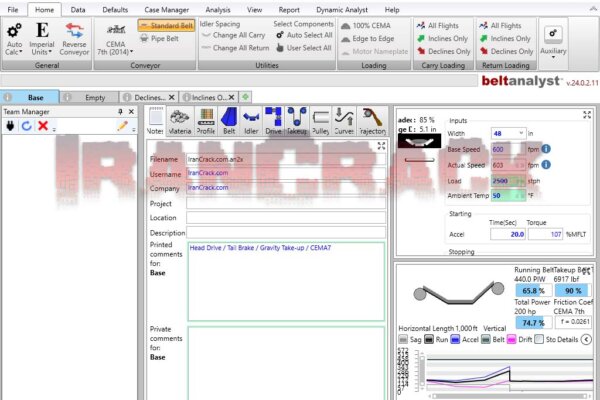
Task: Open the Trajectory section
Action: [372, 121]
